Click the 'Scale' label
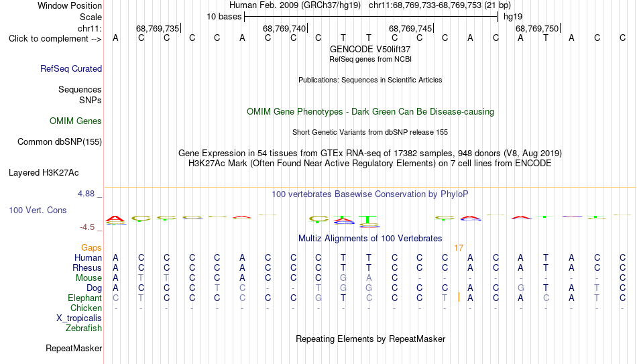Viewport: 637px width, 364px height. click(91, 17)
